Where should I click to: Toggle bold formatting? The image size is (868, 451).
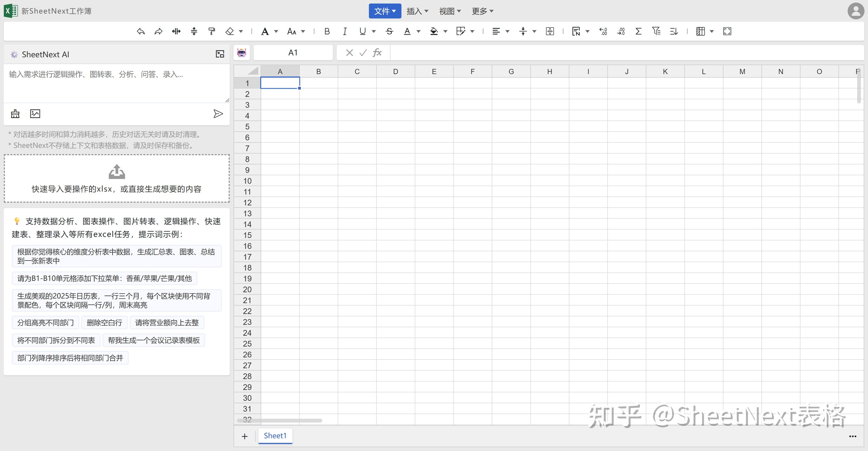[x=327, y=31]
